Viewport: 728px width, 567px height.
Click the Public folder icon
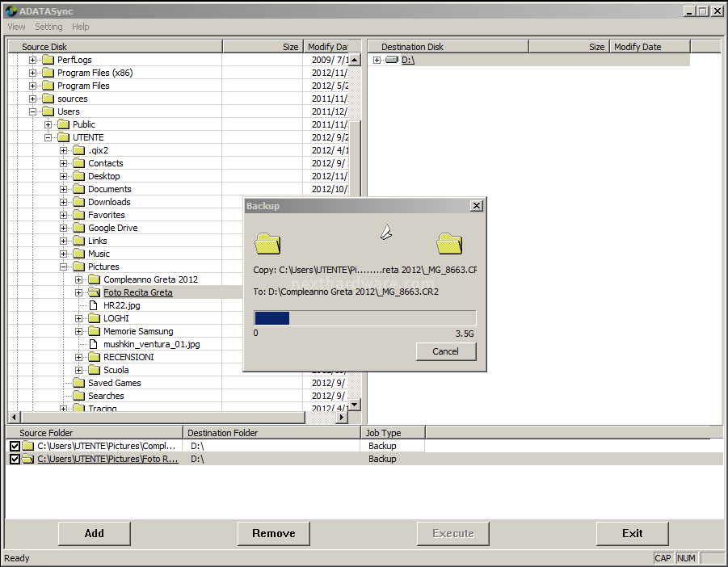pos(64,125)
